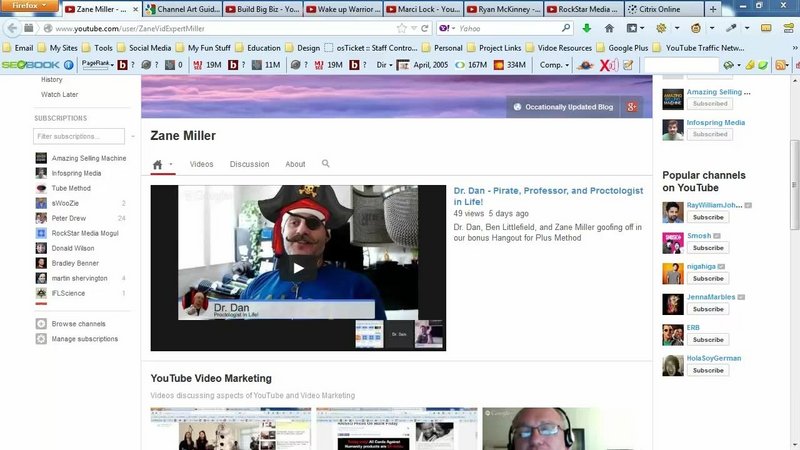Image resolution: width=800 pixels, height=450 pixels.
Task: Click the channel search magnifier icon
Action: point(326,164)
